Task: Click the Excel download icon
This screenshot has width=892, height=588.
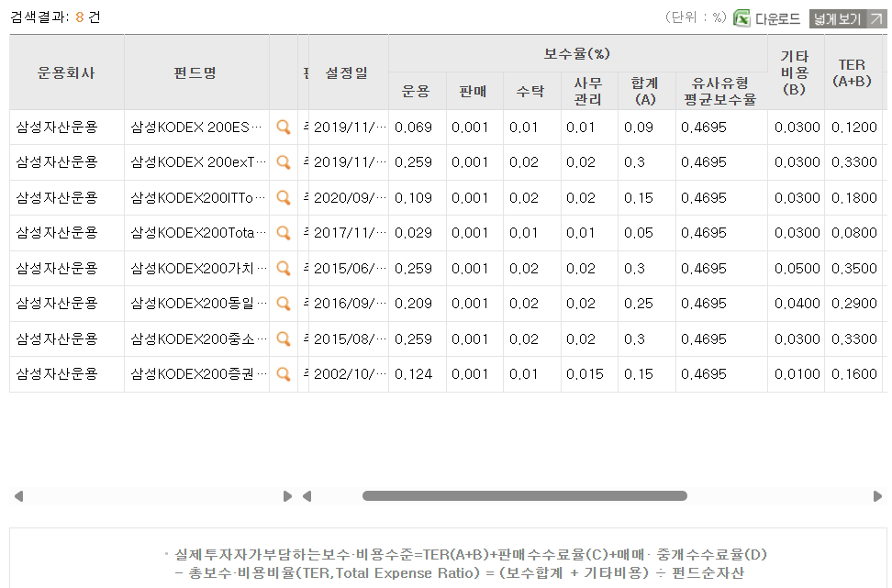Action: (x=741, y=18)
